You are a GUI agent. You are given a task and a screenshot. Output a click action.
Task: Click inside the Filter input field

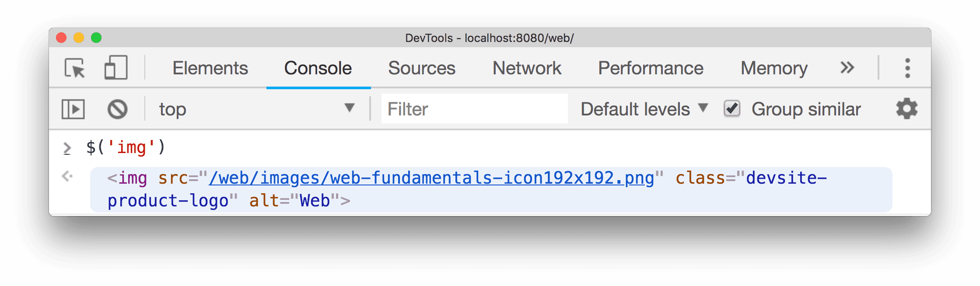(x=474, y=109)
